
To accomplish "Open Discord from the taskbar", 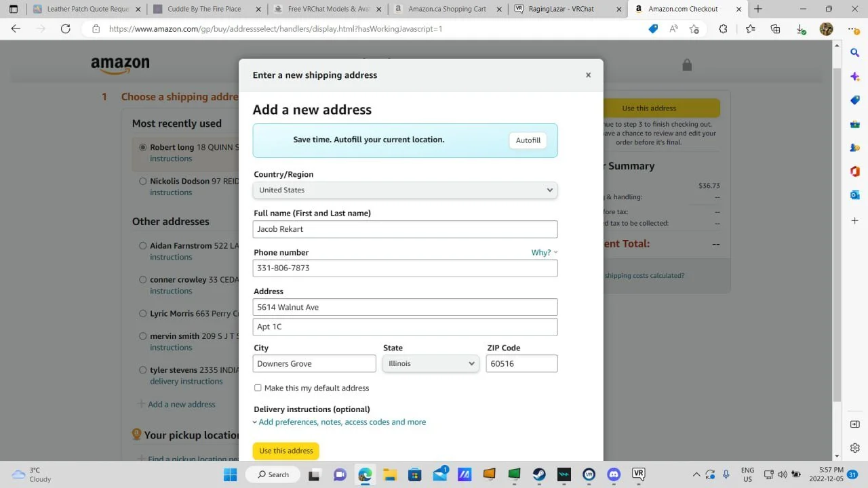I will pos(614,474).
